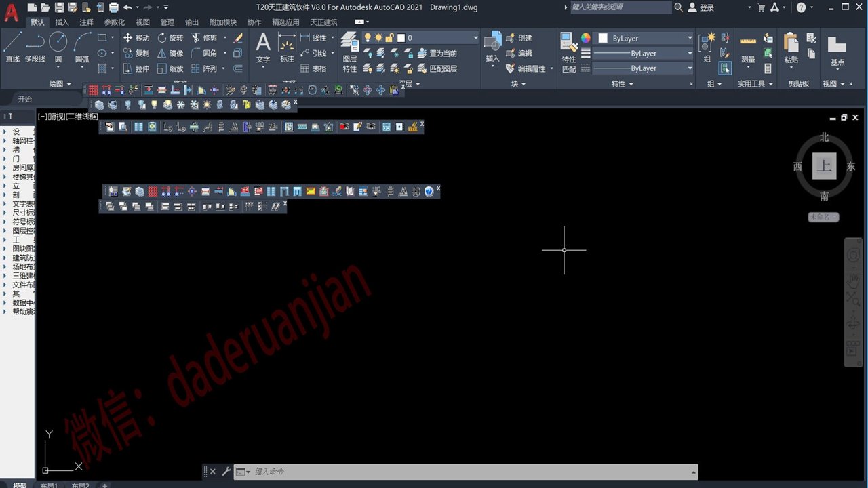
Task: Select the 直线 line drawing tool
Action: [12, 47]
